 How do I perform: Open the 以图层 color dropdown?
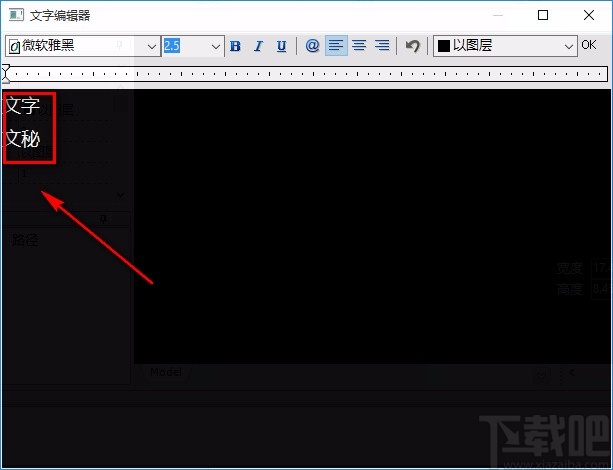coord(569,46)
